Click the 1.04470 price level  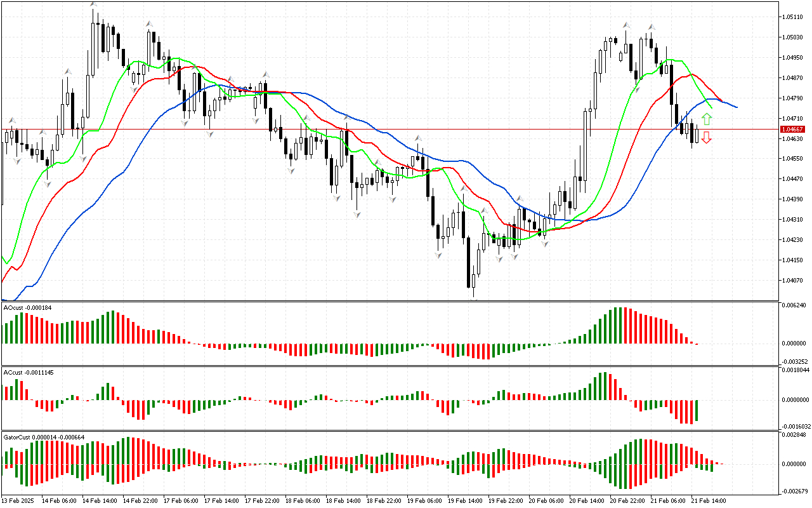pyautogui.click(x=794, y=179)
